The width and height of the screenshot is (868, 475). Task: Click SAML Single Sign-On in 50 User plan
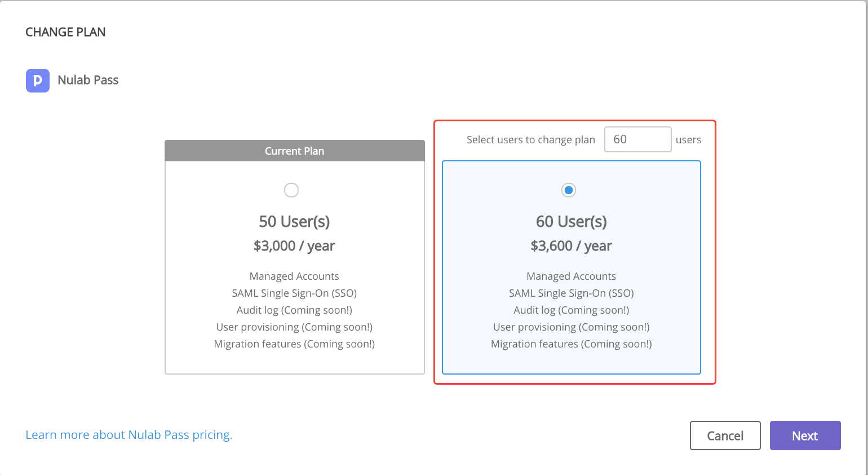[x=294, y=293]
